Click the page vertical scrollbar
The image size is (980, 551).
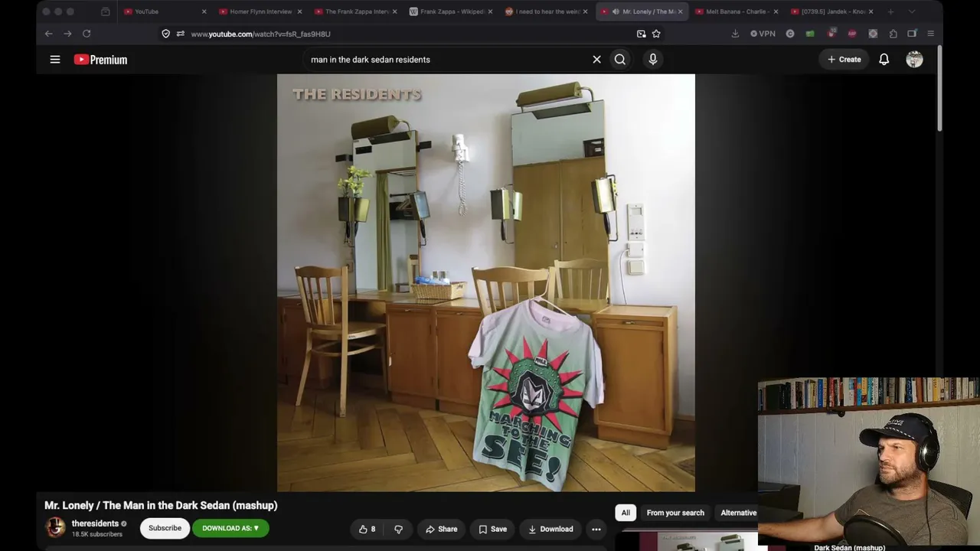pyautogui.click(x=939, y=88)
